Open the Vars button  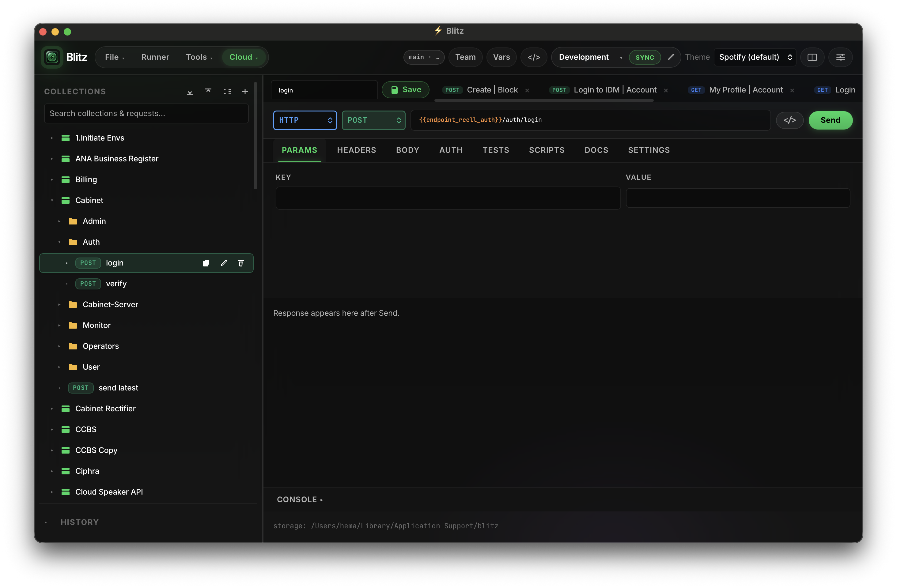point(501,57)
